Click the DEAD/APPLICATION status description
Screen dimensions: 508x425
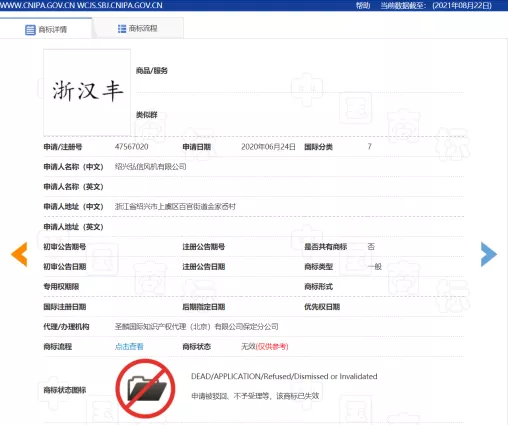click(x=284, y=376)
